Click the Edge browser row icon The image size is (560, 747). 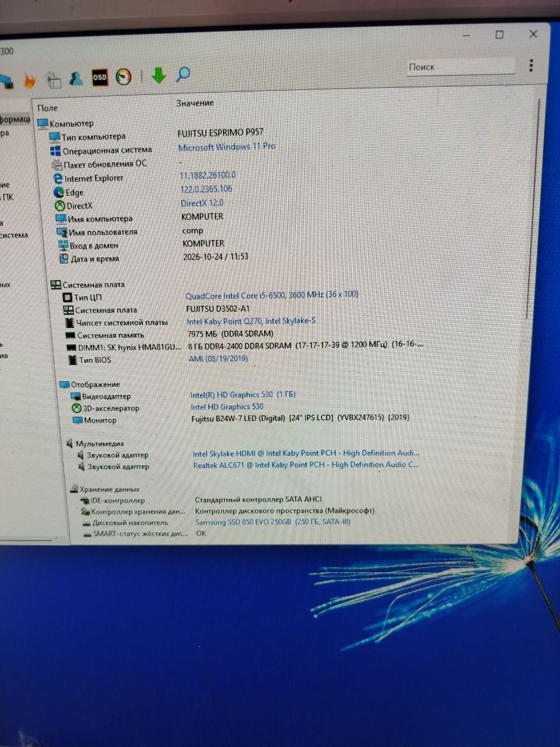pyautogui.click(x=58, y=192)
